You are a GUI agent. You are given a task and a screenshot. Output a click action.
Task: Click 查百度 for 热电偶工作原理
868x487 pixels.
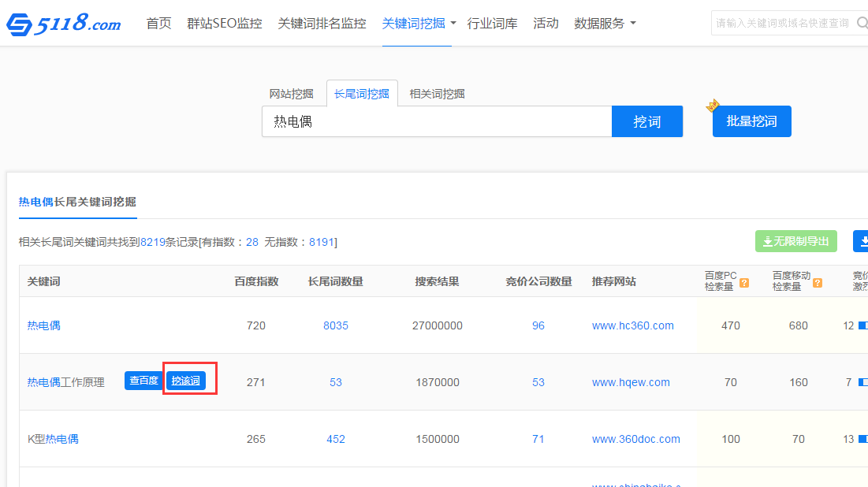pos(143,381)
